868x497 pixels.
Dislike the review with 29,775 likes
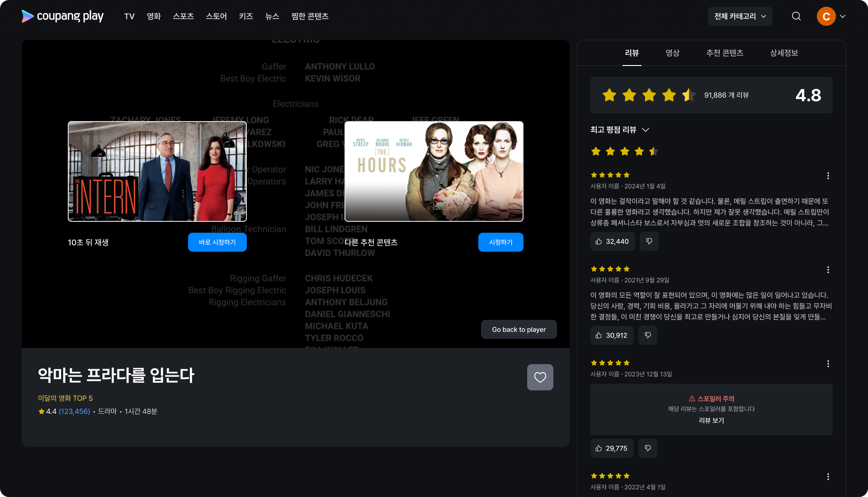(647, 448)
